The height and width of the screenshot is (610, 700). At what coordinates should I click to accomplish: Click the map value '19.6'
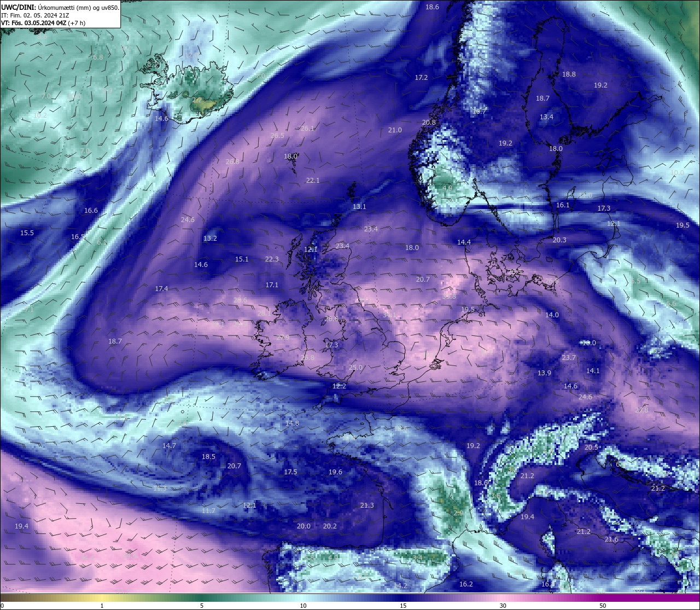(x=335, y=472)
